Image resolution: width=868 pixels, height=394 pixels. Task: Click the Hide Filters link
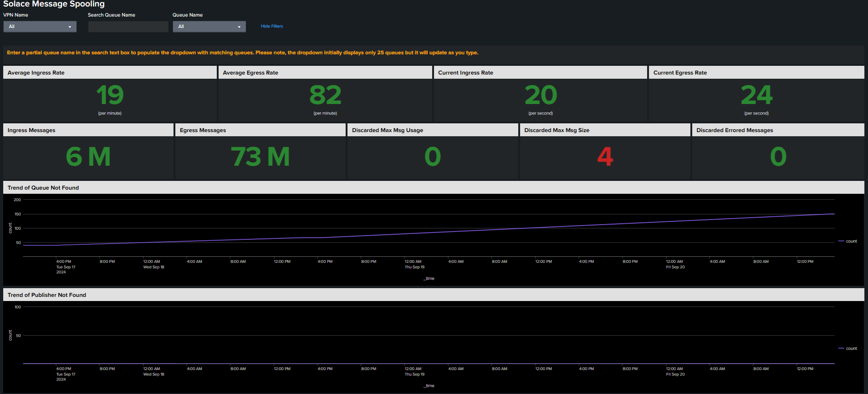[272, 26]
